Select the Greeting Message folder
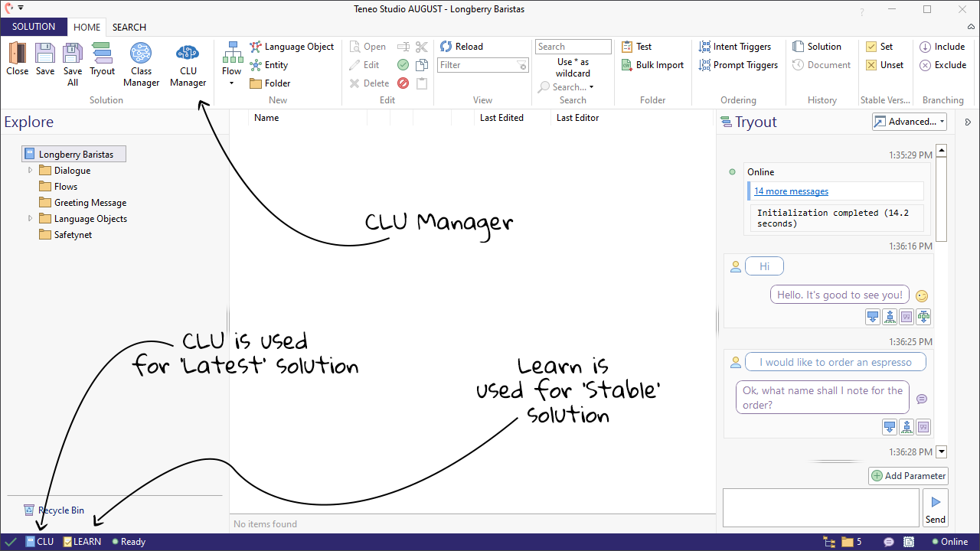This screenshot has width=980, height=551. pyautogui.click(x=83, y=203)
